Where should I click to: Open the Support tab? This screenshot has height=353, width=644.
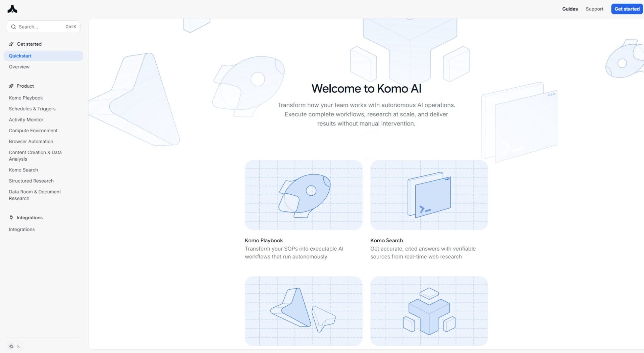pos(594,9)
